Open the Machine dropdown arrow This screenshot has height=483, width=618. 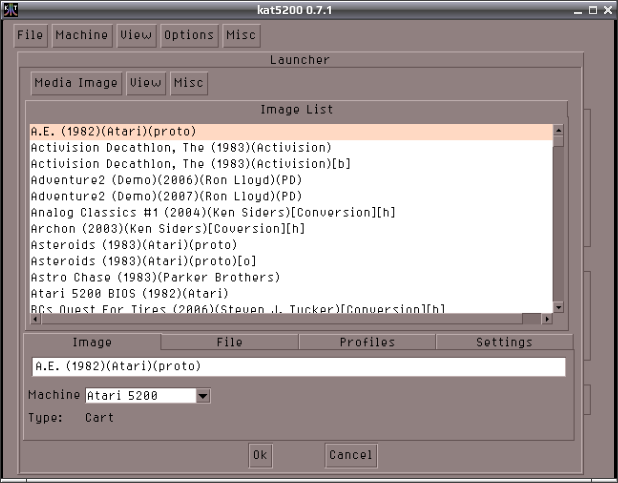[203, 396]
